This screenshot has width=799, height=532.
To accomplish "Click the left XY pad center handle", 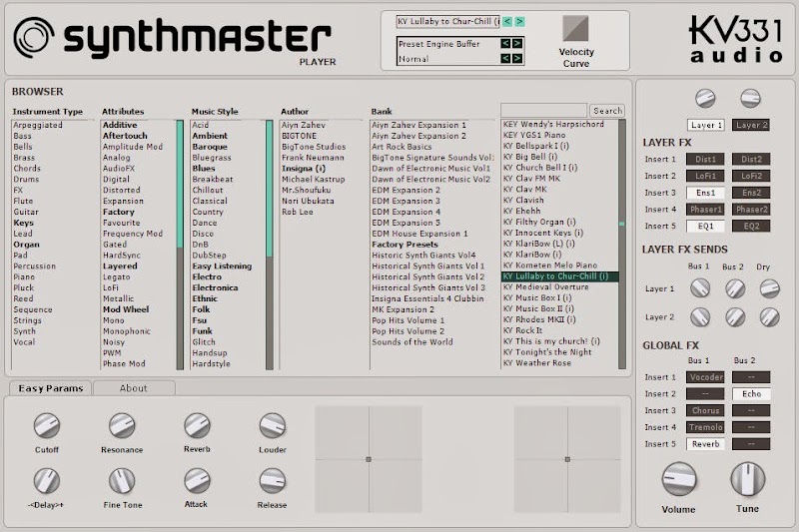I will tap(369, 459).
